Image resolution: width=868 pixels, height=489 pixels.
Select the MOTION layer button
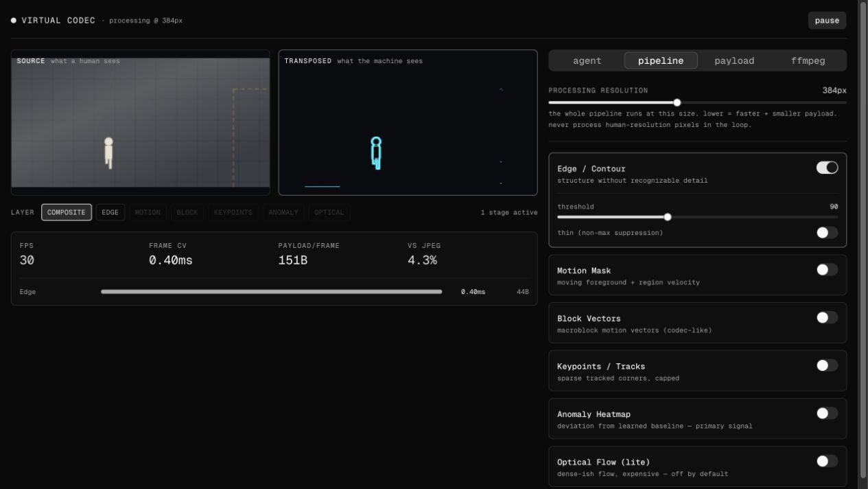coord(148,212)
